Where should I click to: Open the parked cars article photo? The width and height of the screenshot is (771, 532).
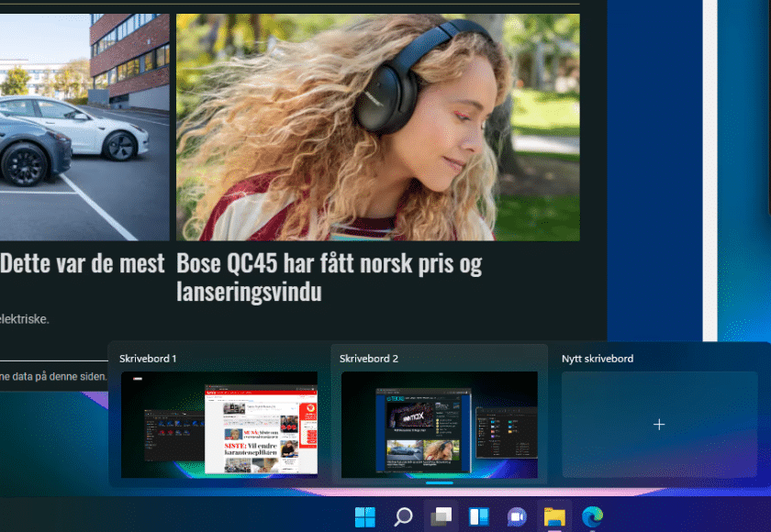point(84,127)
